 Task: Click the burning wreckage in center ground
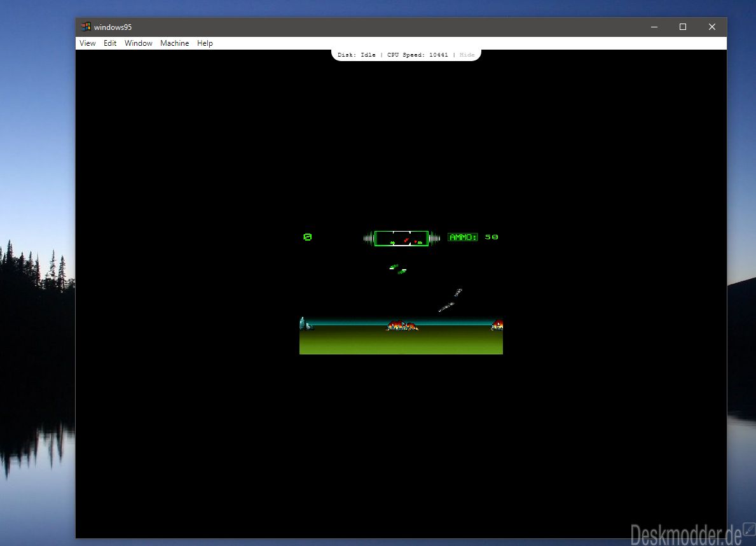402,326
